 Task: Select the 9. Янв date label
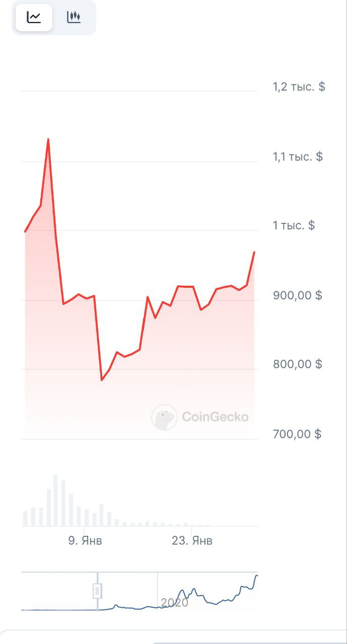click(85, 541)
